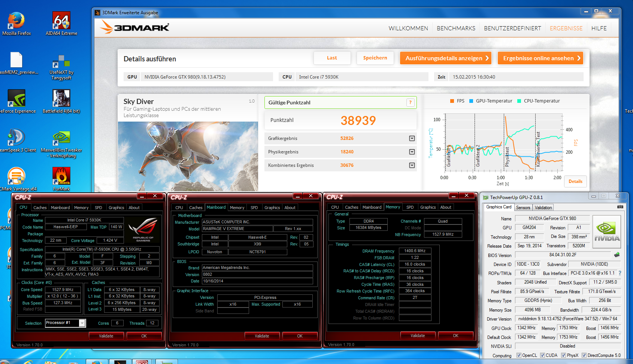
Task: Click the Core Speed value 1527.9 MHz
Action: pyautogui.click(x=63, y=290)
